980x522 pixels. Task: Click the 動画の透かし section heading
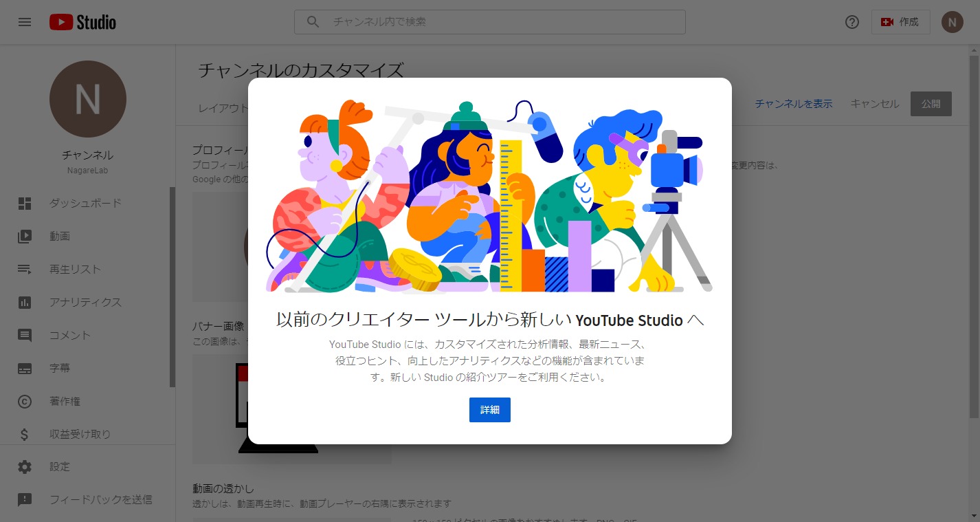(223, 489)
